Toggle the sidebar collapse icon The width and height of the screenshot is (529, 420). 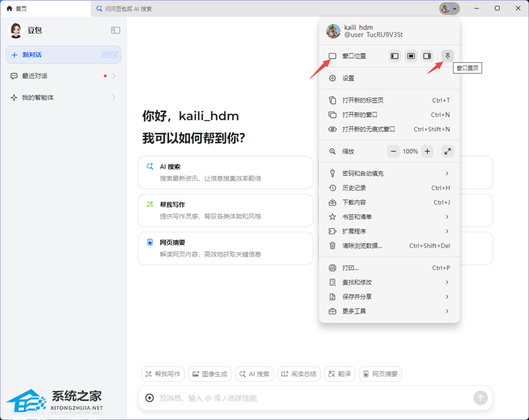115,30
